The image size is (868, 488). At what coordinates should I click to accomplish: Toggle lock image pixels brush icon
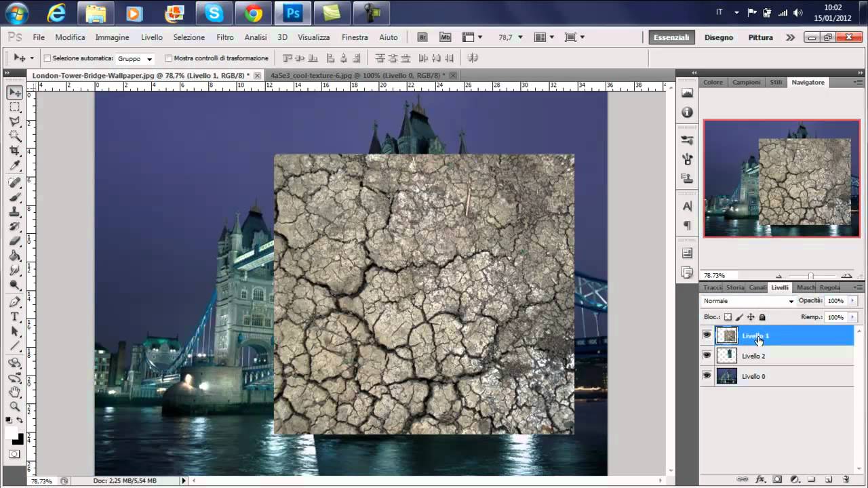pyautogui.click(x=740, y=317)
